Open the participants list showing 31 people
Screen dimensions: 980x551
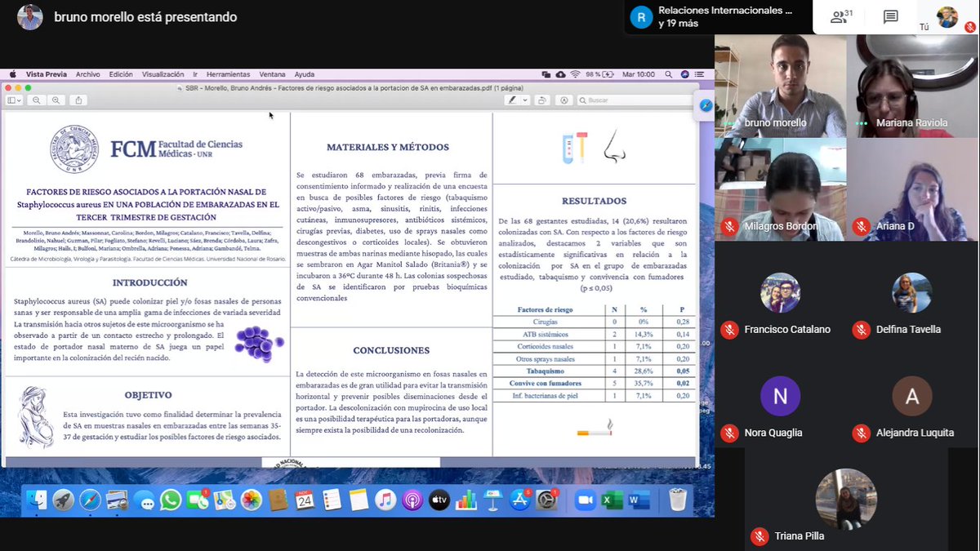pos(840,16)
